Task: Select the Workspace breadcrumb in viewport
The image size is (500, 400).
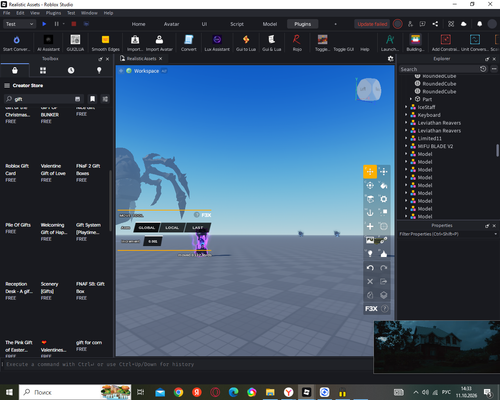Action: tap(146, 71)
